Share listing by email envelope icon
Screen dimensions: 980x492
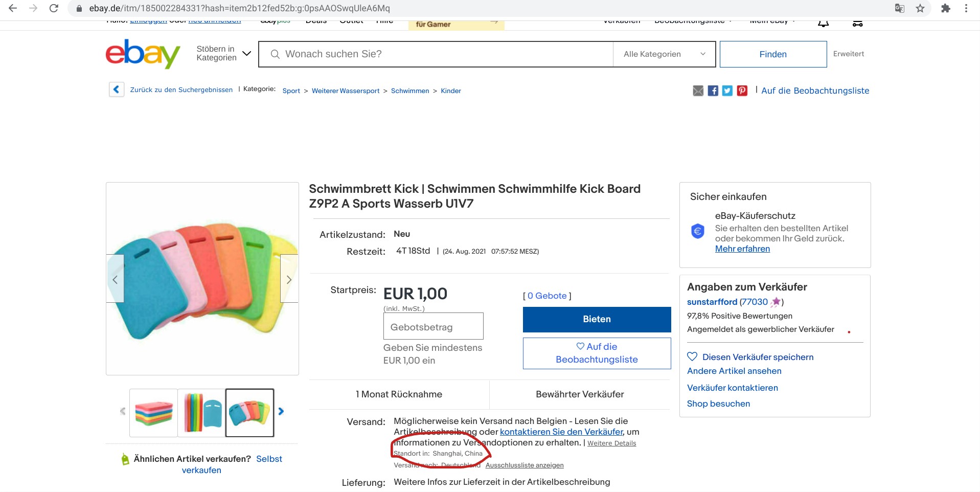point(698,91)
